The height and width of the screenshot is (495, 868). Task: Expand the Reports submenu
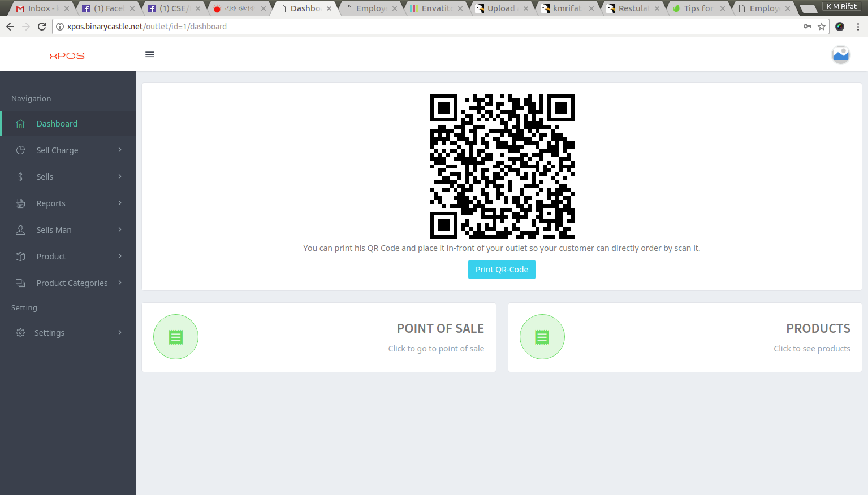[x=120, y=203]
